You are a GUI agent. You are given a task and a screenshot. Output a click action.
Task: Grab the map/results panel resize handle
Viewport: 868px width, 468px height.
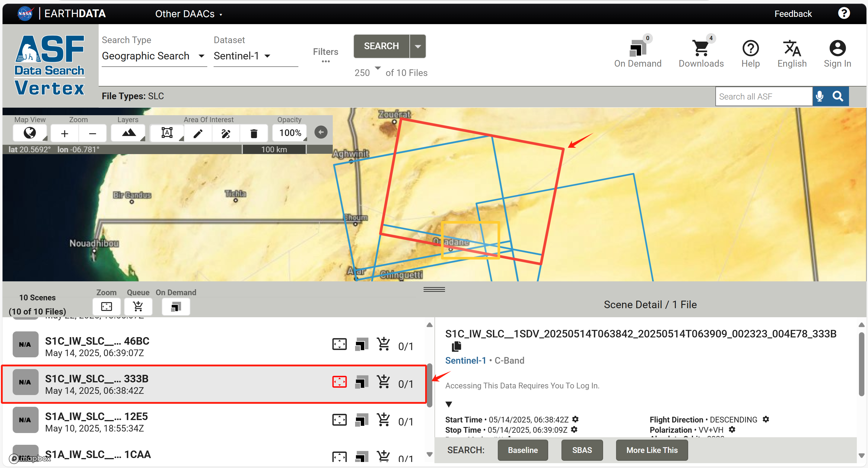tap(434, 289)
